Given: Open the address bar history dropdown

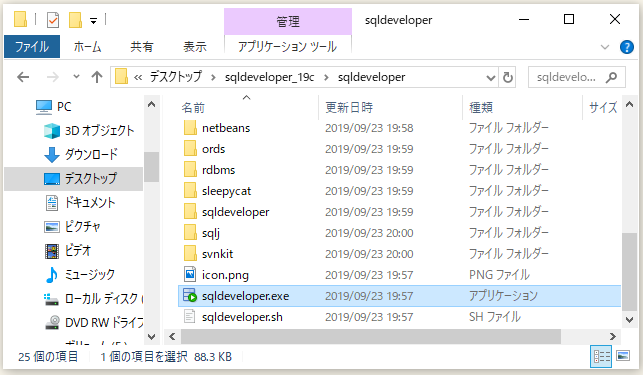Looking at the screenshot, I should (490, 77).
